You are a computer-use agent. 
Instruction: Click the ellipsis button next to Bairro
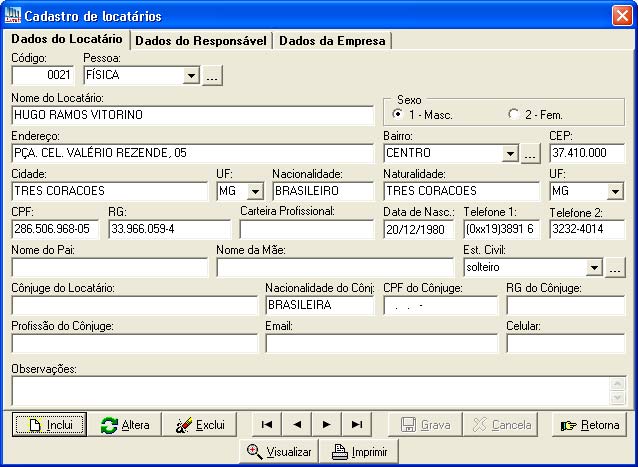531,153
